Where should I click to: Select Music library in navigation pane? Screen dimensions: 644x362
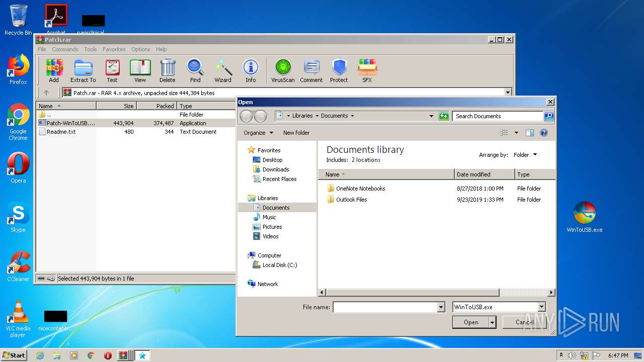click(x=269, y=217)
